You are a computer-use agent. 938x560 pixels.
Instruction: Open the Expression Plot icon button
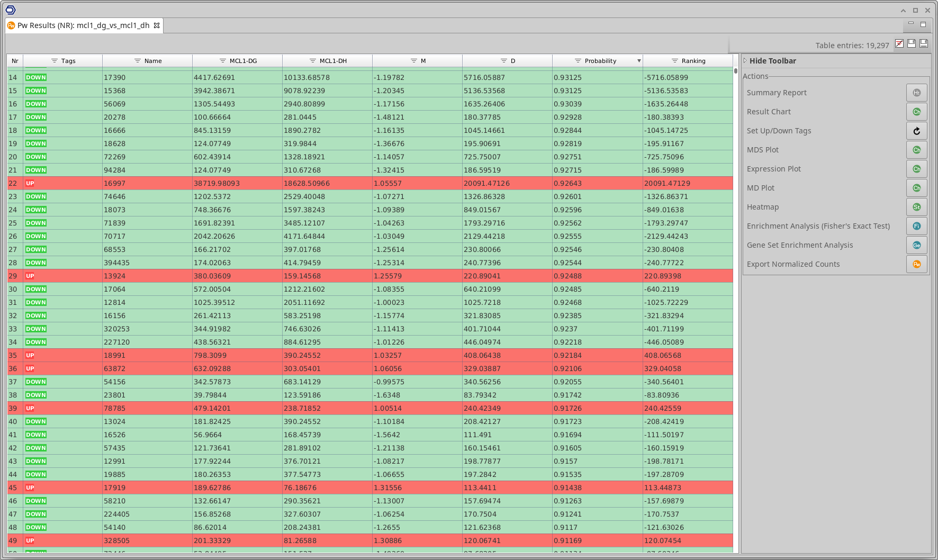(916, 169)
